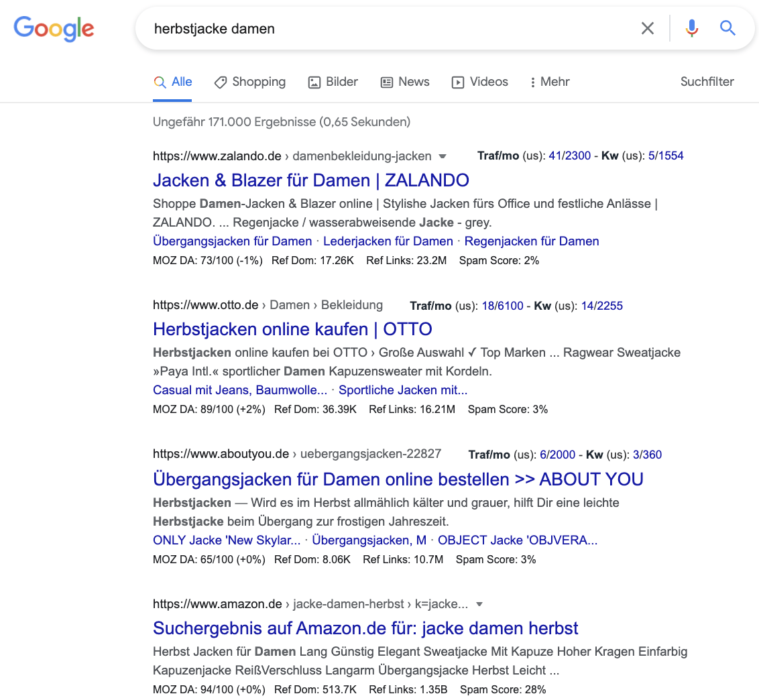Click Otto traffic value 18/6100
This screenshot has height=700, width=759.
coord(502,306)
